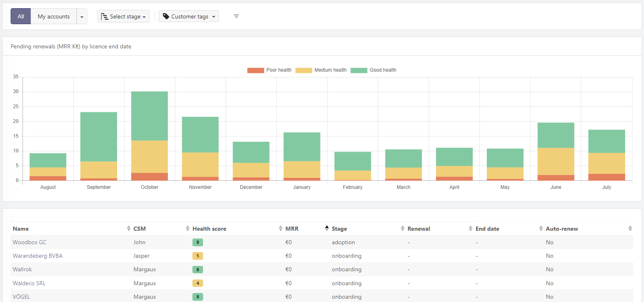
Task: Open the Select stage dropdown
Action: point(123,16)
